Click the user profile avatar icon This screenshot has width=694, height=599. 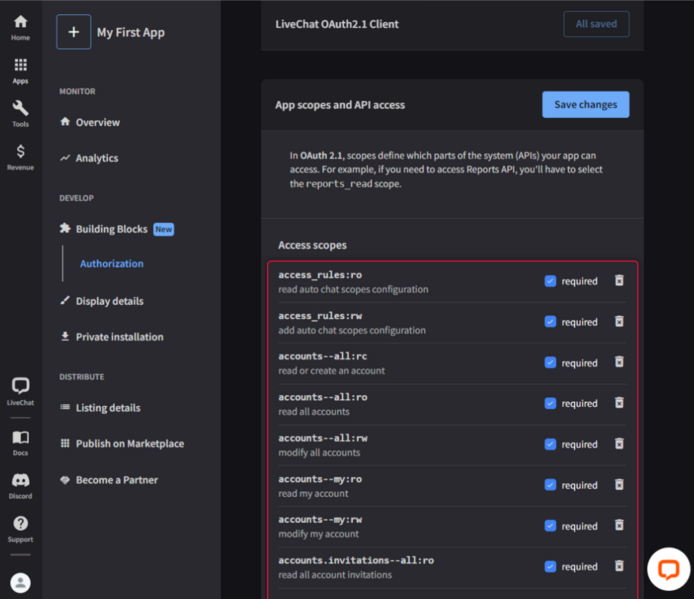tap(20, 582)
